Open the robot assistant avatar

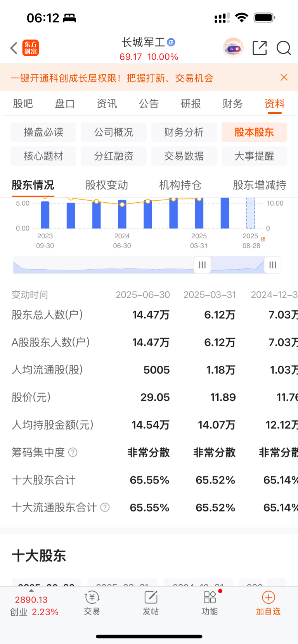tap(233, 48)
